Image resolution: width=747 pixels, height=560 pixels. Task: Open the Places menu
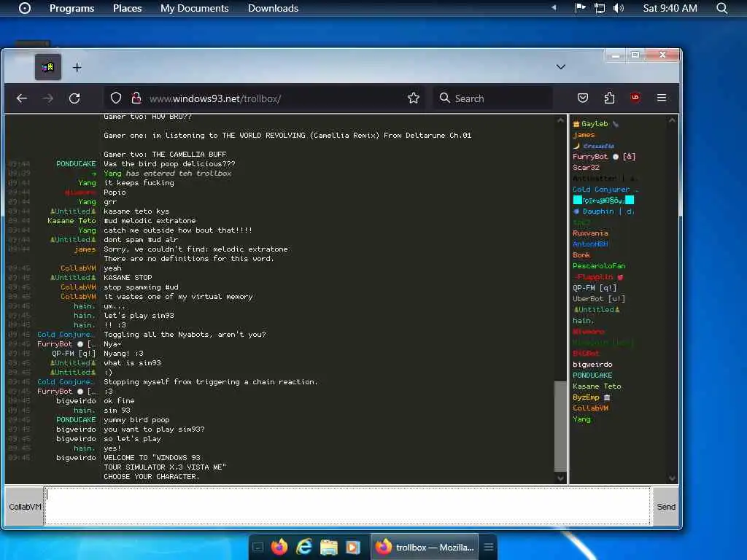(127, 8)
